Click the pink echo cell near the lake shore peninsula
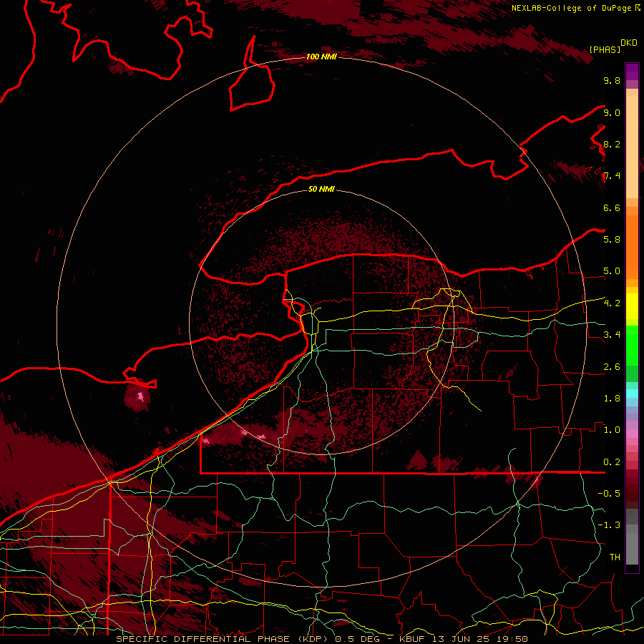 (x=140, y=396)
